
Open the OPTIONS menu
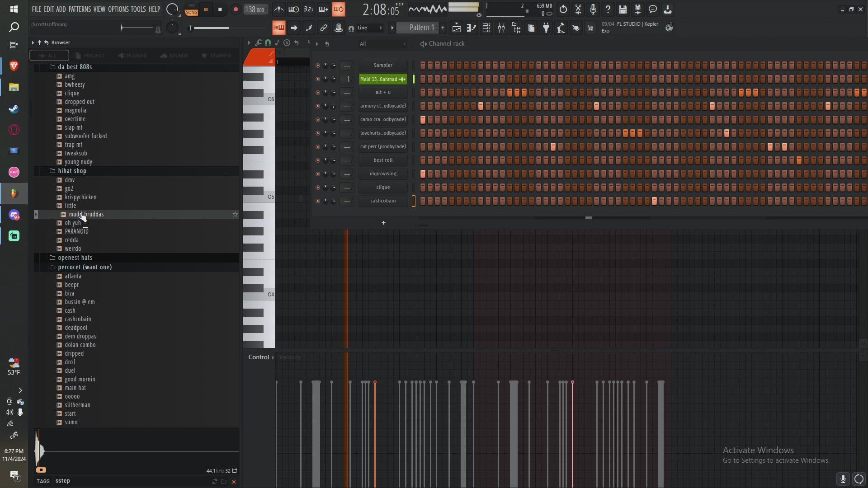(118, 9)
